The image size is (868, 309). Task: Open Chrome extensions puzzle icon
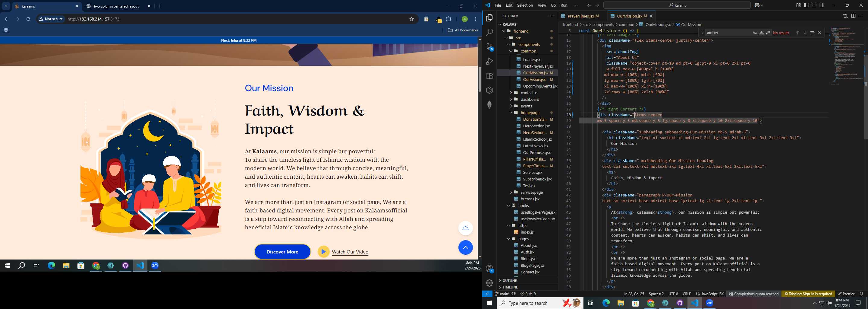[448, 19]
